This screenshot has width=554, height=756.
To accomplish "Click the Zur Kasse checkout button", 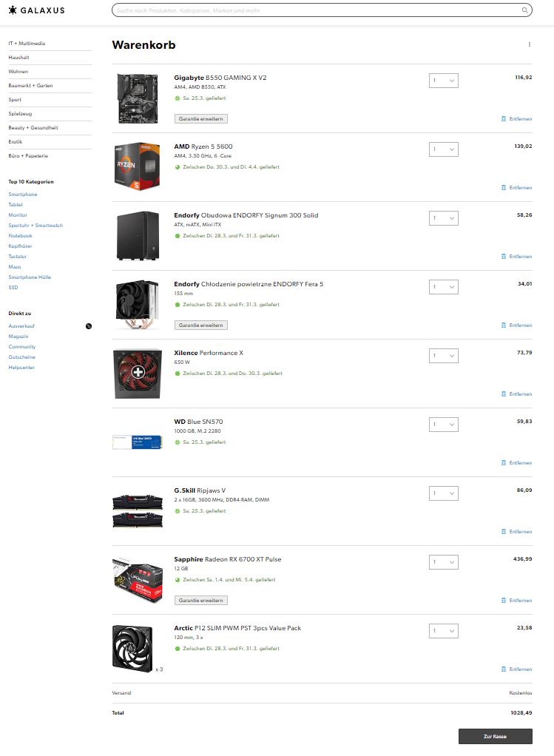I will pyautogui.click(x=495, y=736).
